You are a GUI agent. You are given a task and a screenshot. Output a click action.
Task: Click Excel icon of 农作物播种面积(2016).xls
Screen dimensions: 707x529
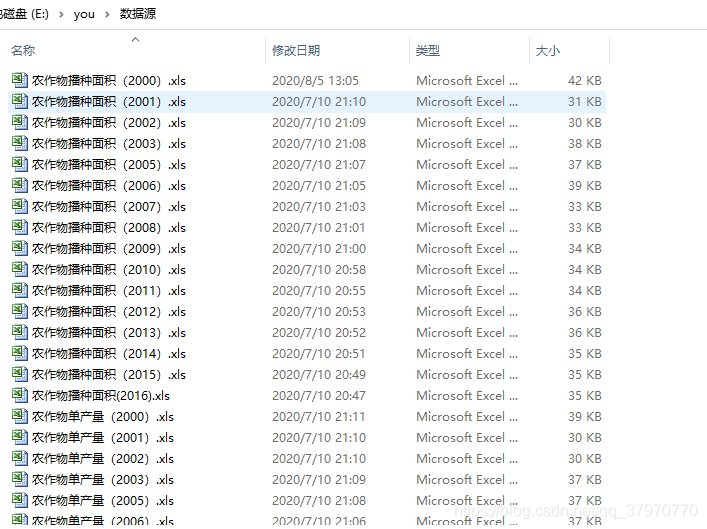(x=19, y=396)
